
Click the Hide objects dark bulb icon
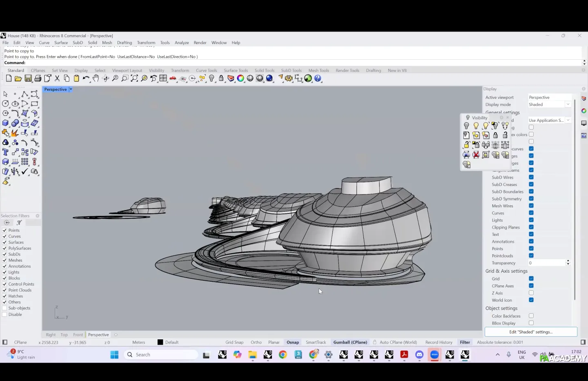[466, 126]
